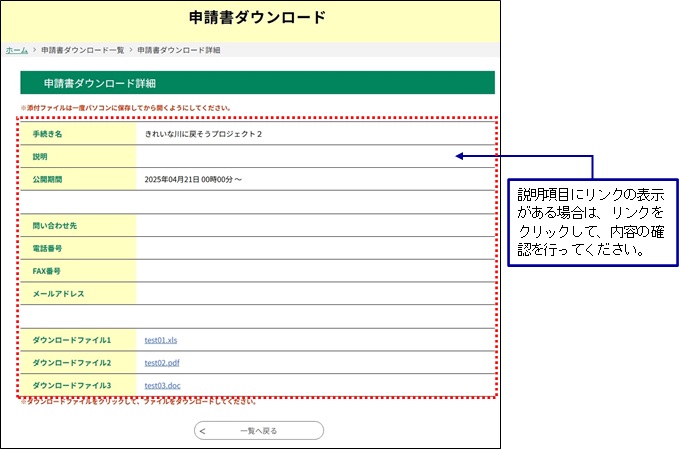
Task: Select the 問い合わせ先 row label
Action: point(52,225)
